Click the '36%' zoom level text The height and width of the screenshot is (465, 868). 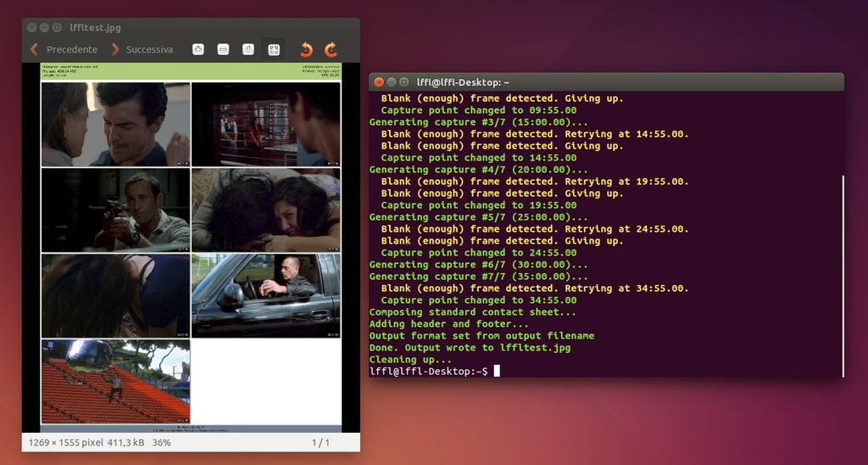tap(161, 443)
